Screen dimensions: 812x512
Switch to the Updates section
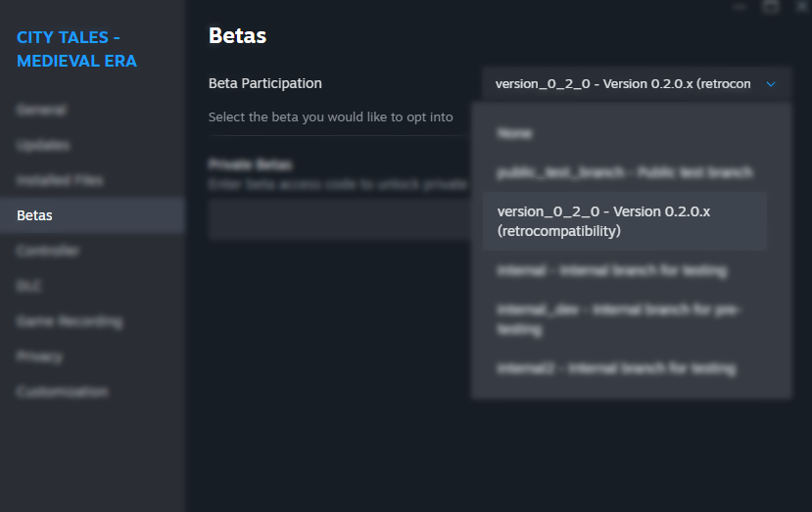pos(43,145)
